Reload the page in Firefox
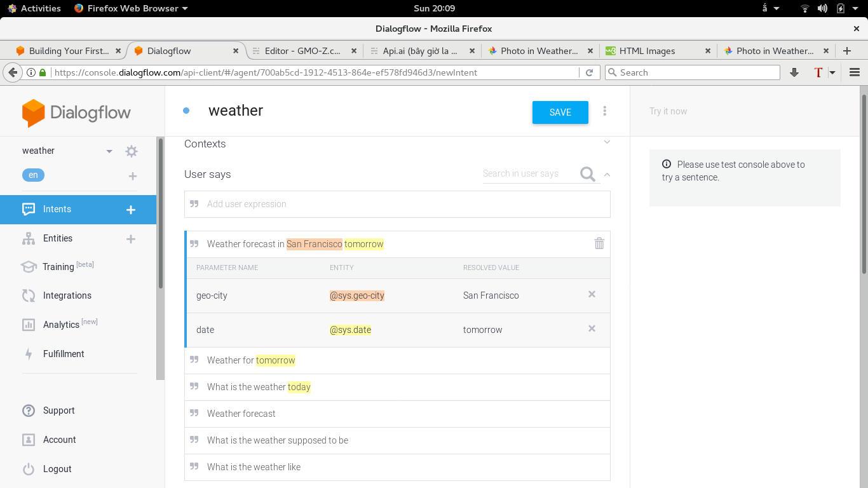Screen dimensions: 868x488 pyautogui.click(x=589, y=72)
